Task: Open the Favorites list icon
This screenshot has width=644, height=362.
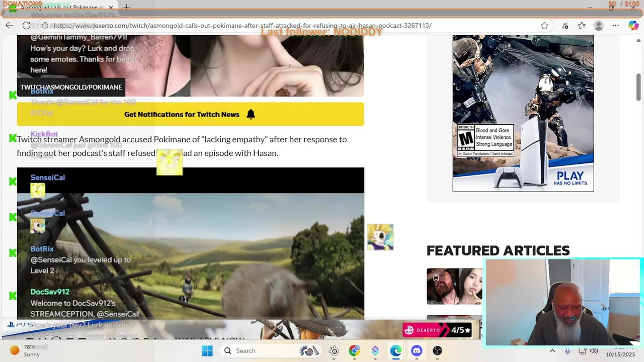Action: (582, 26)
